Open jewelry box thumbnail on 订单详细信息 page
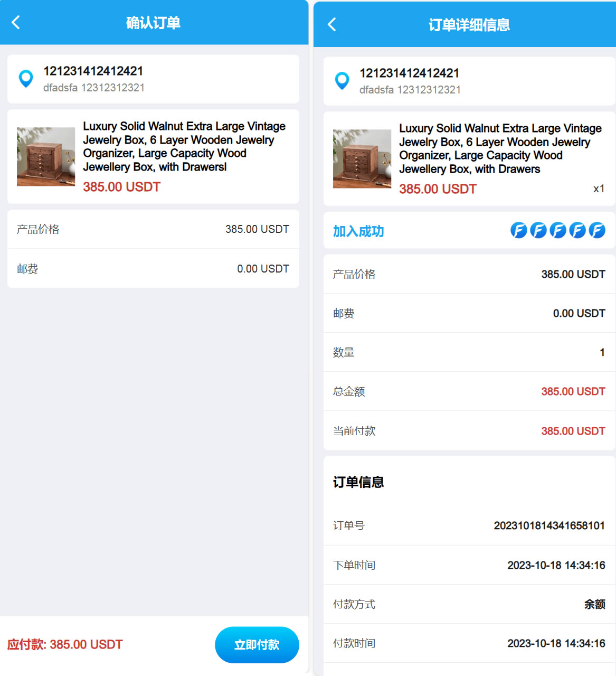Screen dimensions: 616x676 pos(362,158)
